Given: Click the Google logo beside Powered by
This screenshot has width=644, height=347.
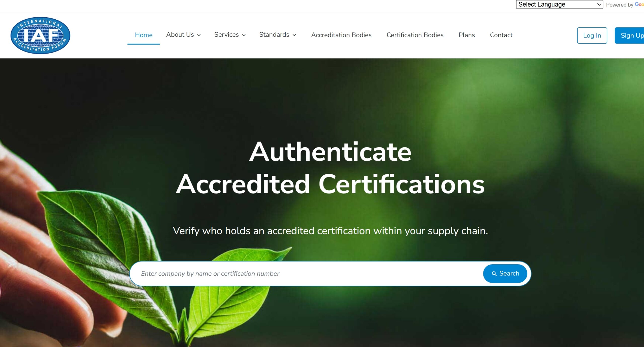Looking at the screenshot, I should point(639,5).
